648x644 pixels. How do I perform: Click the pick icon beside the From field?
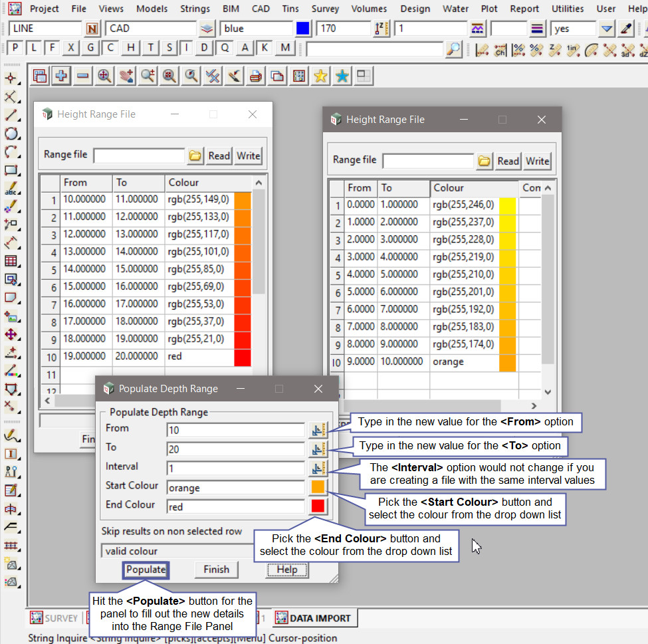318,430
